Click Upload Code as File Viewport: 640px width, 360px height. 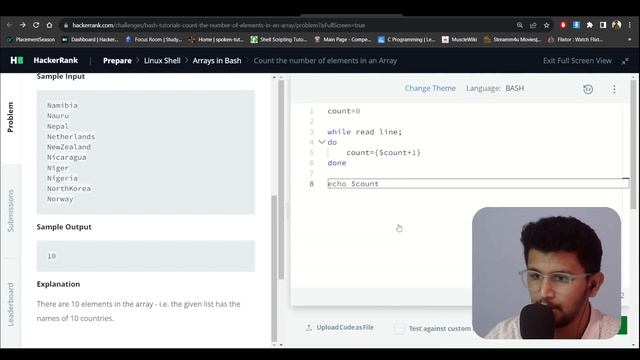pos(345,327)
